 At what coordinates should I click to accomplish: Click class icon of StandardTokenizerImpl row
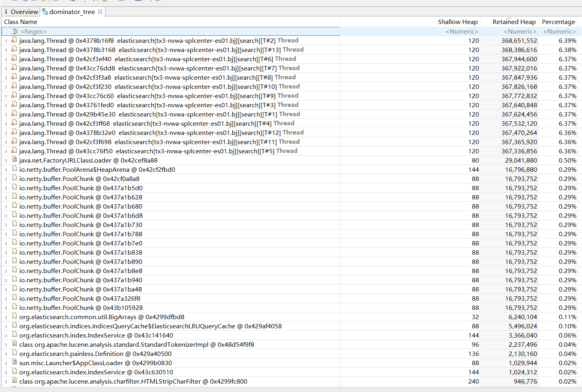pyautogui.click(x=14, y=344)
